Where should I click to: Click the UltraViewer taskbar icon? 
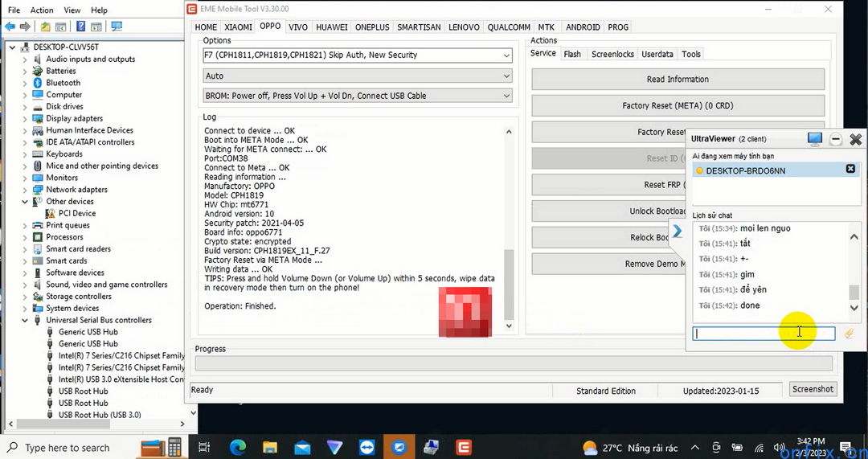399,448
